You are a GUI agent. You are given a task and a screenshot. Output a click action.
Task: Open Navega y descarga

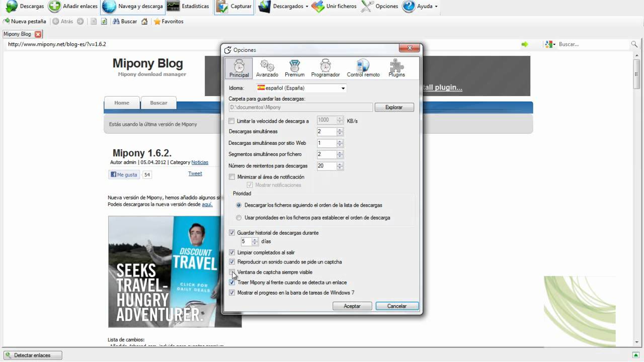point(133,7)
